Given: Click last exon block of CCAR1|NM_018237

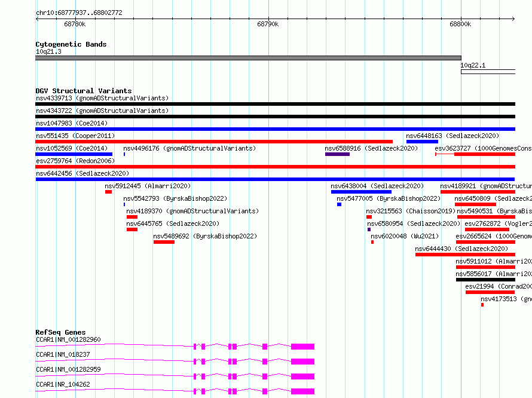Looking at the screenshot, I should tap(302, 362).
